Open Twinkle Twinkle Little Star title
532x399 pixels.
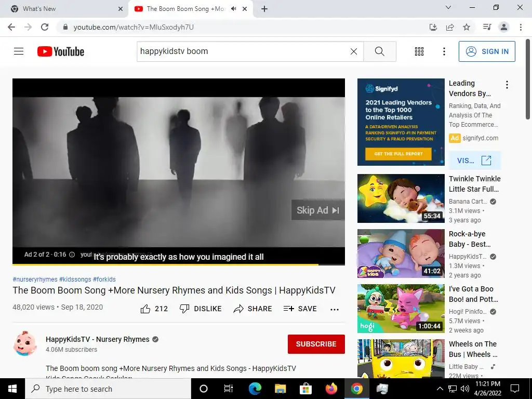tap(474, 184)
